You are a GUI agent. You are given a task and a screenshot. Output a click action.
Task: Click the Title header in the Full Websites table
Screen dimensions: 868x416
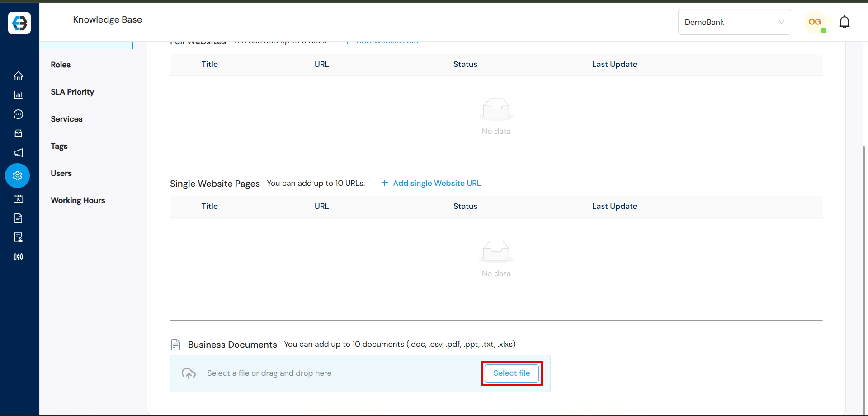pos(210,64)
